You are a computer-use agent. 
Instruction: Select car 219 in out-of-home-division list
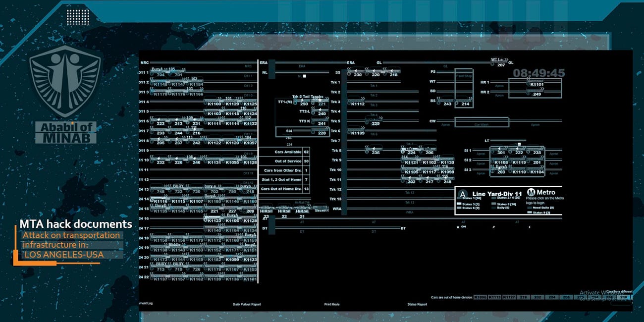[524, 297]
